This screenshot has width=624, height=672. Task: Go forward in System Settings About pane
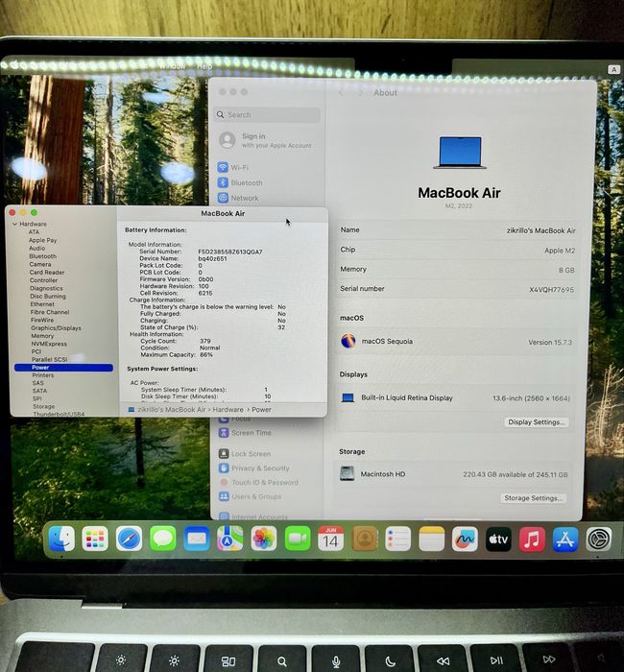point(360,92)
